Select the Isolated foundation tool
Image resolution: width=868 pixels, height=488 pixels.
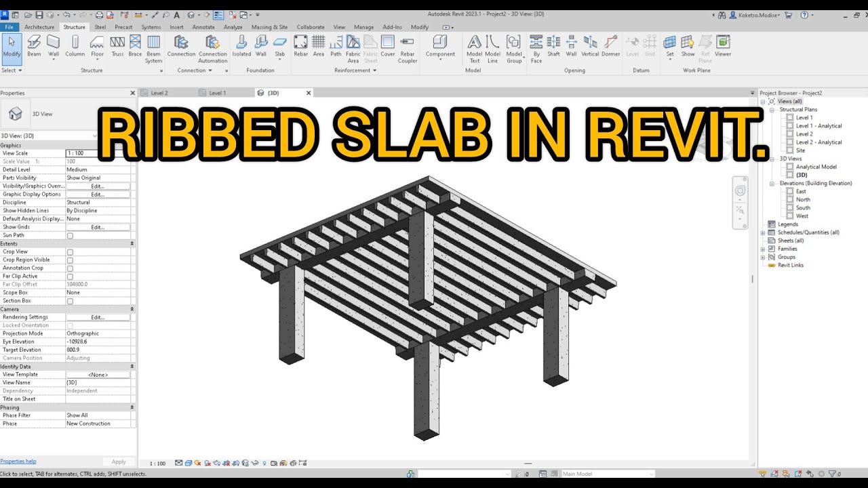(241, 45)
